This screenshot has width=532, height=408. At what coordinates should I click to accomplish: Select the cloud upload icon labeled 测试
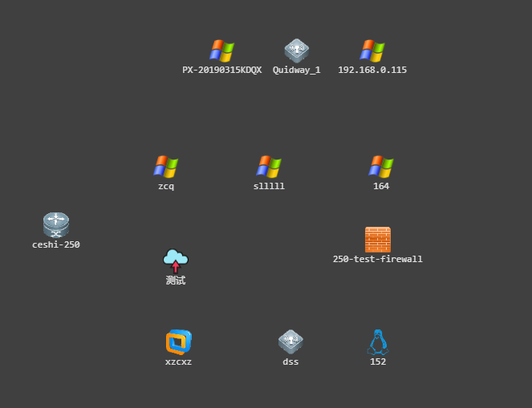(176, 261)
